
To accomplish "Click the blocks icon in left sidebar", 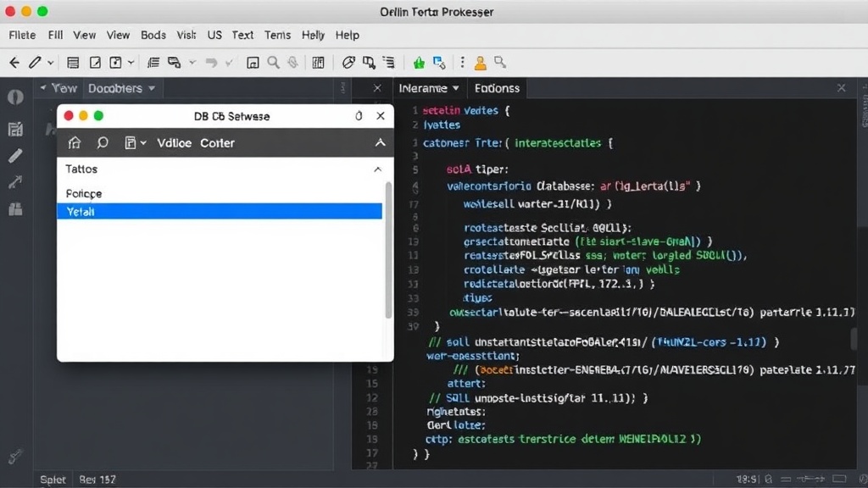I will pos(15,209).
